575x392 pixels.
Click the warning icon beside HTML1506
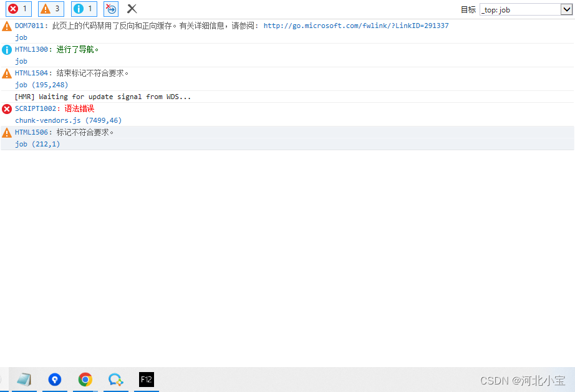tap(6, 132)
